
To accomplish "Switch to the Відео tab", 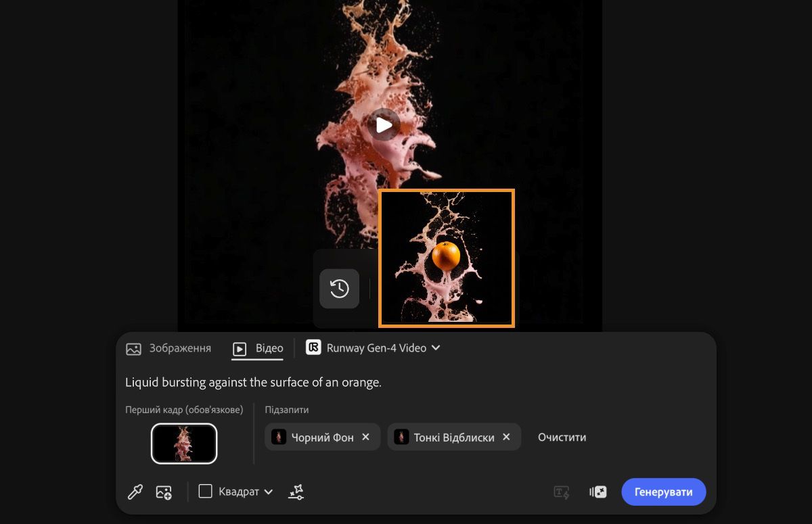I will coord(258,348).
